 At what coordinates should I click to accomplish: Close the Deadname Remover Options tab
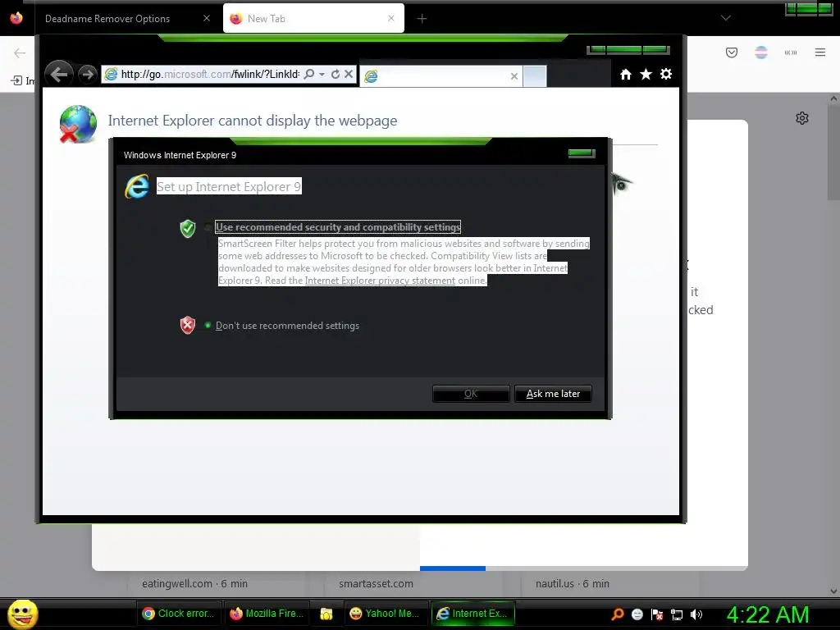click(207, 18)
